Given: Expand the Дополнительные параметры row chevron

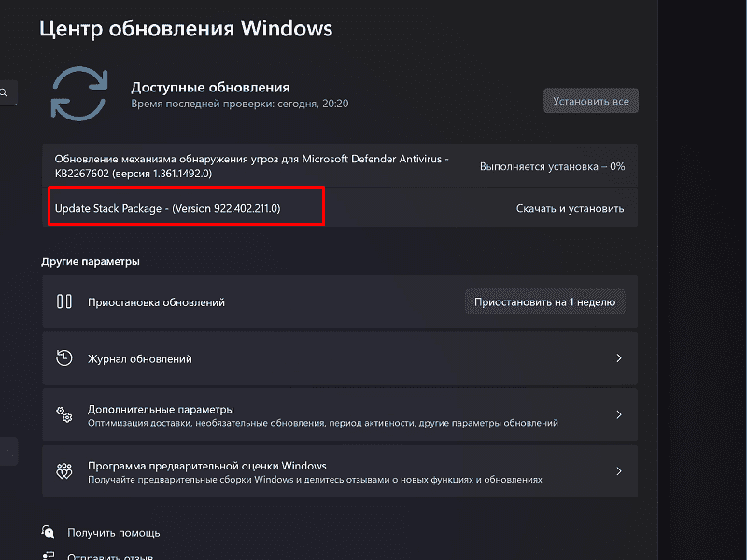Looking at the screenshot, I should 618,414.
